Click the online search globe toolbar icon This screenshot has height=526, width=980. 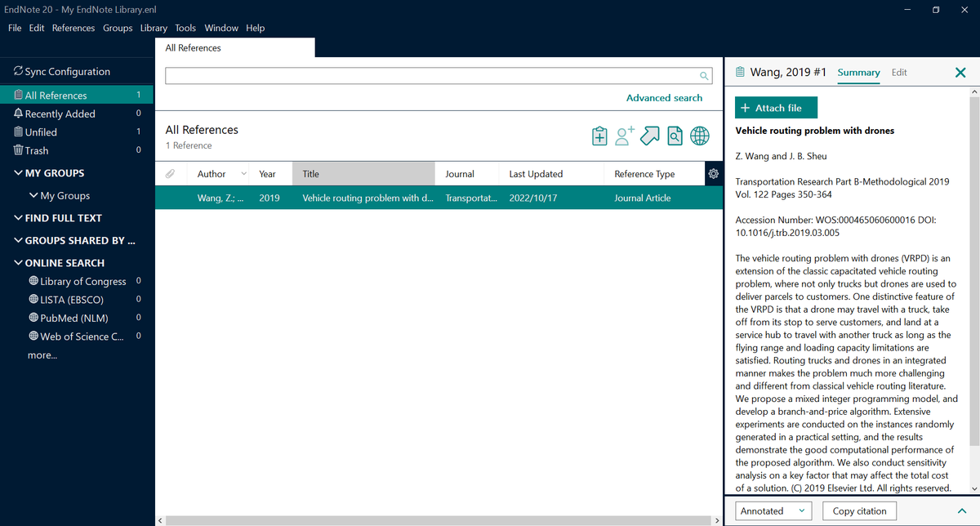tap(700, 136)
